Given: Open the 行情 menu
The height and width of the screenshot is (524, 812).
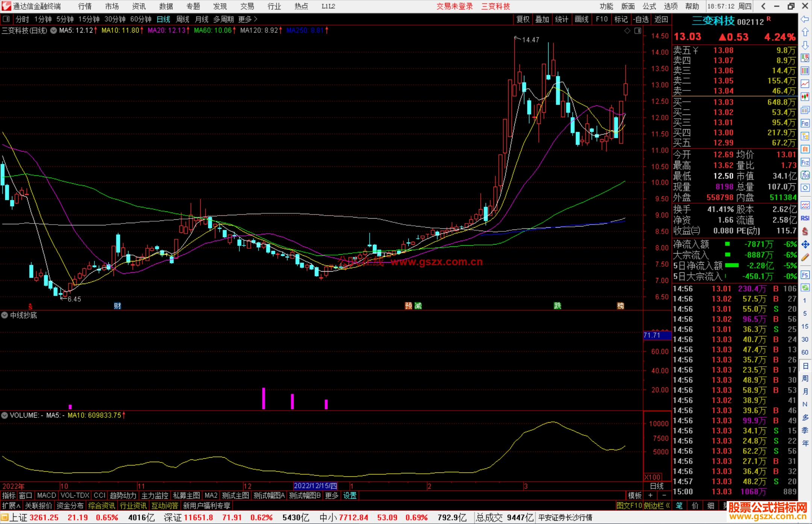Looking at the screenshot, I should point(85,6).
